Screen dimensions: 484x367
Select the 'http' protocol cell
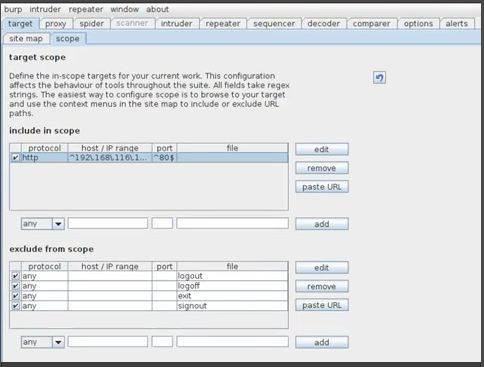44,157
